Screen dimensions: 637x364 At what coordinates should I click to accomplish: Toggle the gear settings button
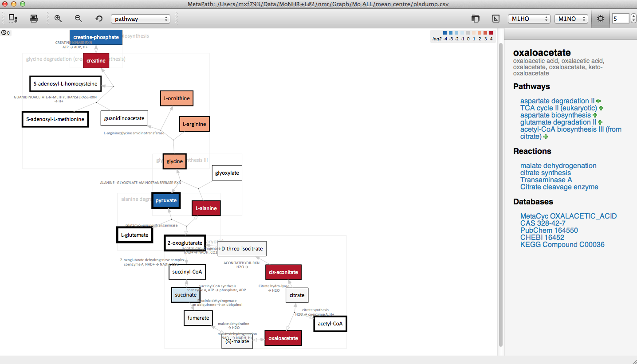coord(601,19)
